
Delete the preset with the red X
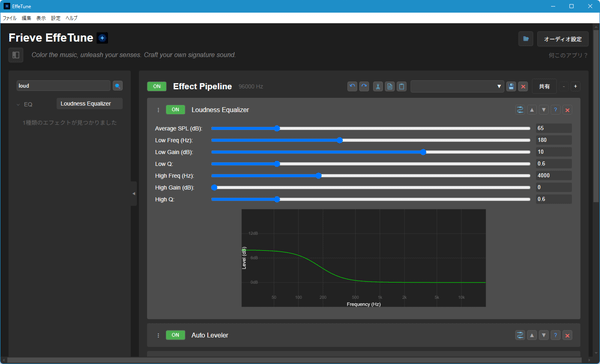pyautogui.click(x=523, y=87)
